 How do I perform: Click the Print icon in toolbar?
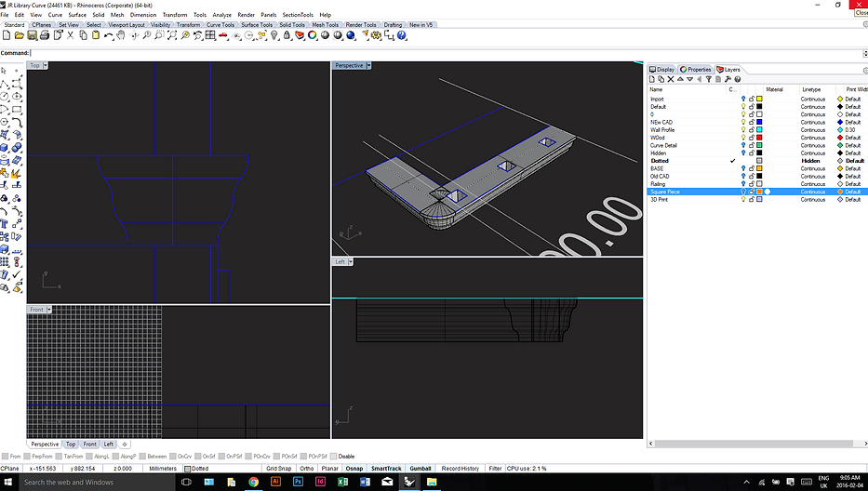[45, 35]
